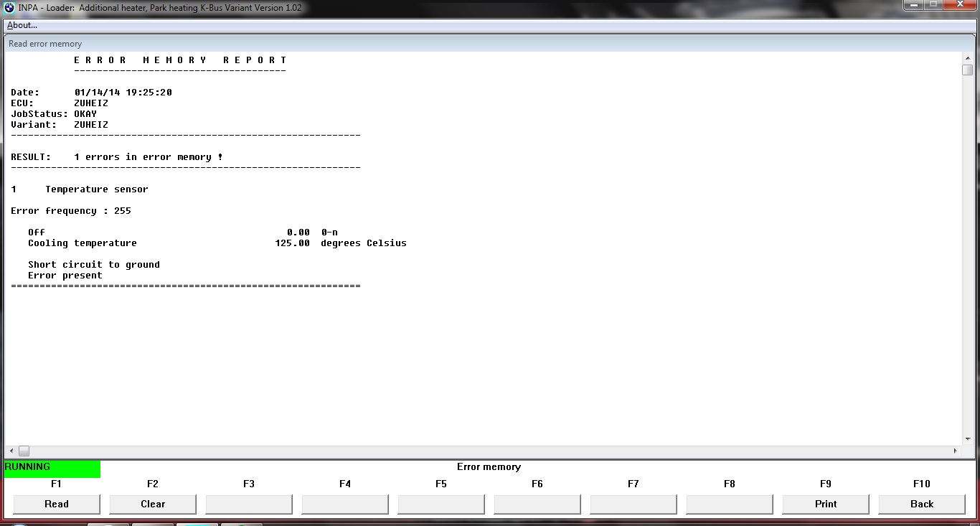This screenshot has width=980, height=526.
Task: Click the horizontal scrollbar thumb
Action: [x=24, y=451]
